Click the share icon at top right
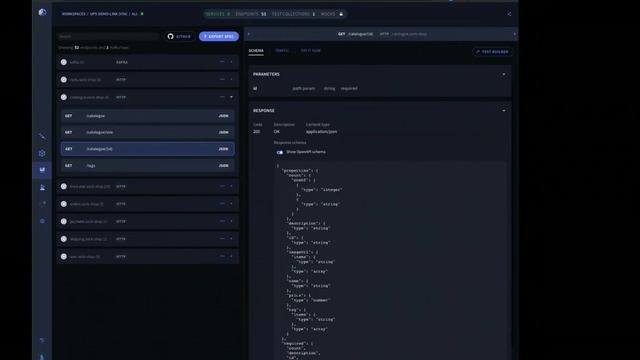This screenshot has height=360, width=640. click(509, 14)
